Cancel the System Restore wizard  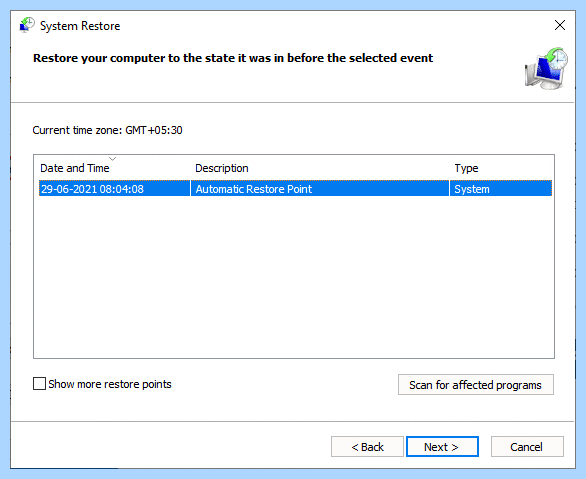click(x=527, y=446)
